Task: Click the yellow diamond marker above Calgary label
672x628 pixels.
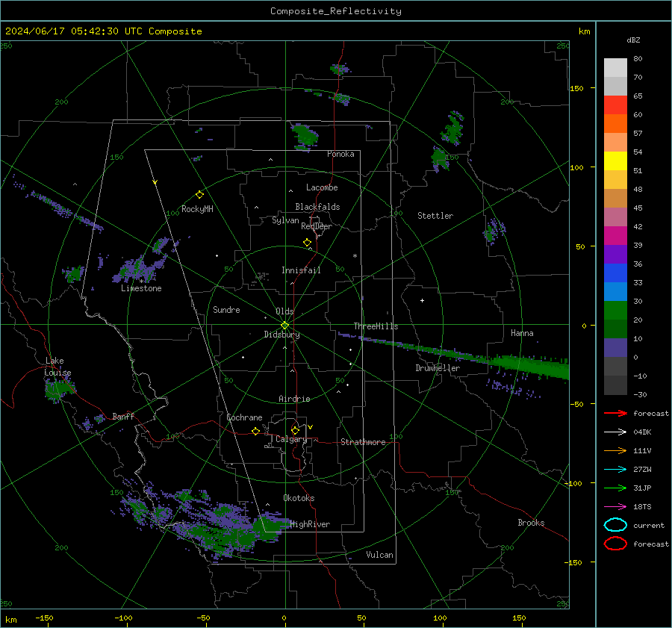Action: [295, 430]
